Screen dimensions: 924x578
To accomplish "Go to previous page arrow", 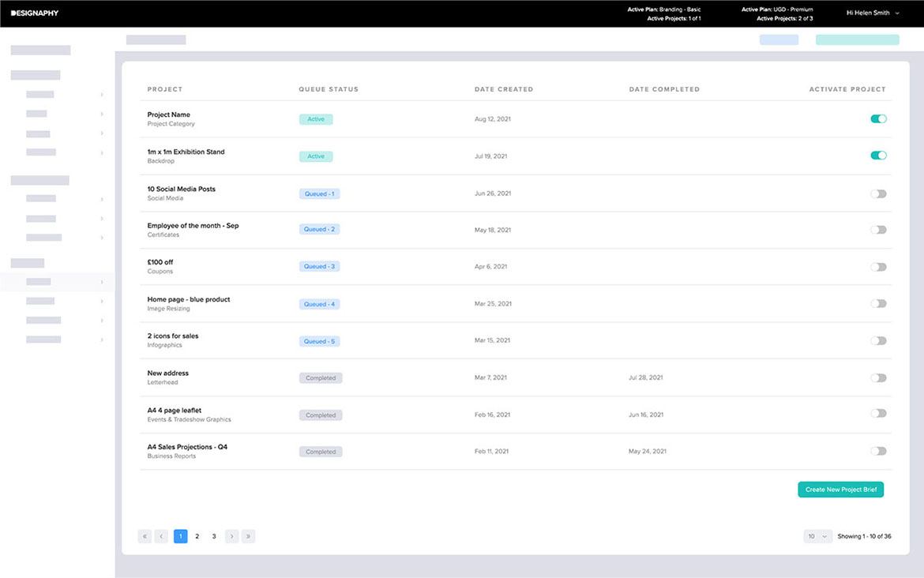I will 161,536.
